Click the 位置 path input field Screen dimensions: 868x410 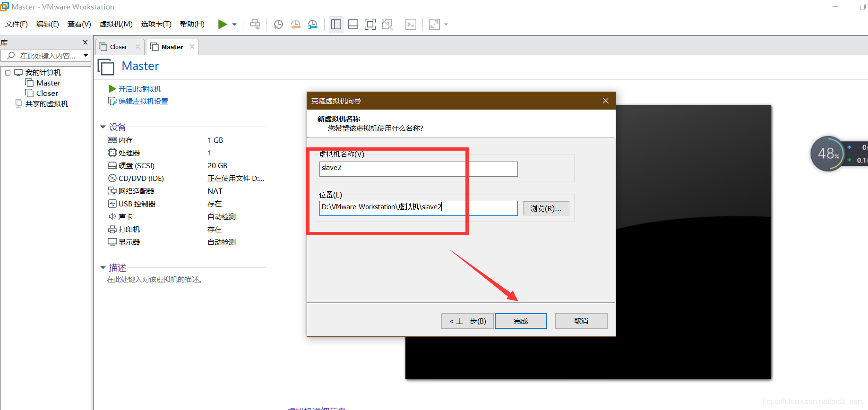418,208
